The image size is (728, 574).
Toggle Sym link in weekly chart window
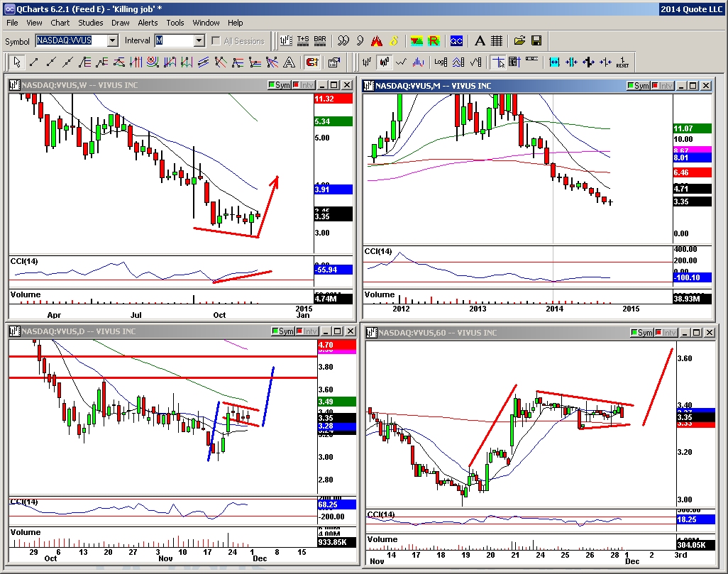click(x=280, y=85)
